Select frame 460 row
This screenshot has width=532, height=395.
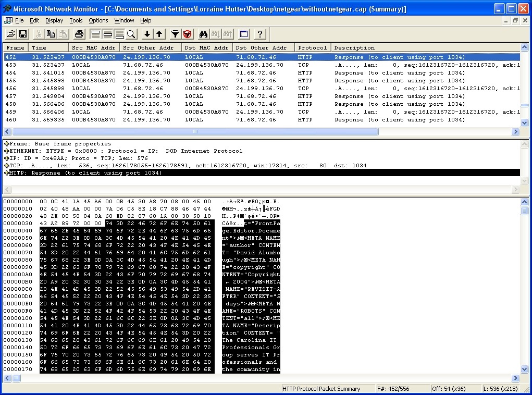point(262,119)
